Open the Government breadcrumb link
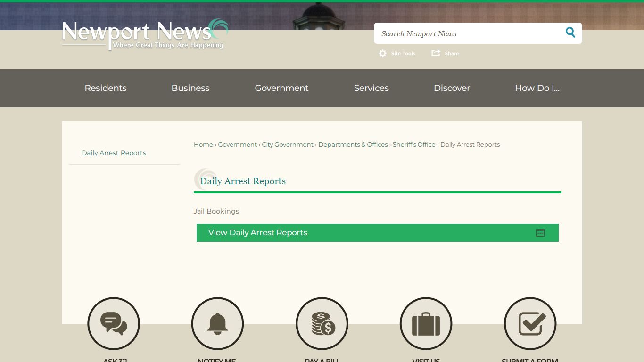644x362 pixels. [238, 145]
